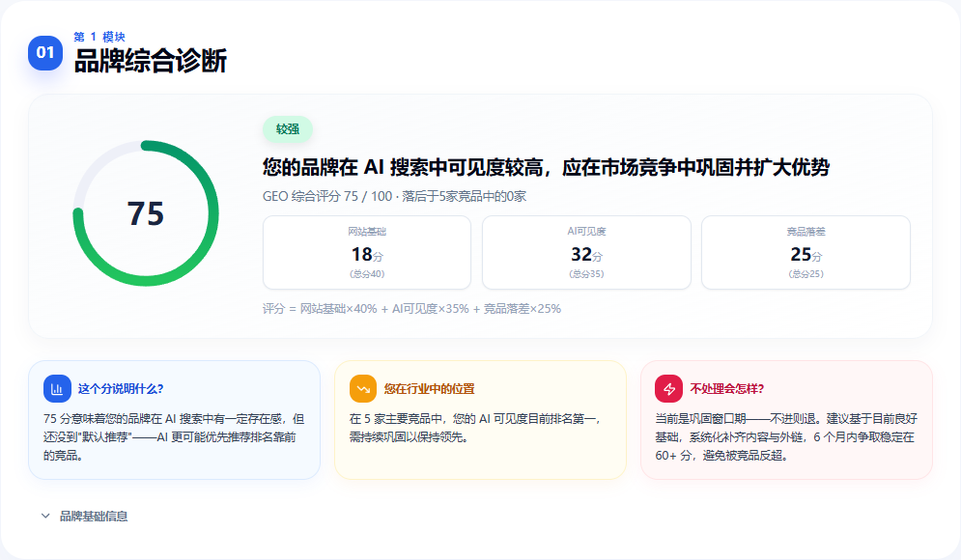The height and width of the screenshot is (560, 961).
Task: Click the score formula text 评分 = 网站基础×40%
Action: [411, 309]
